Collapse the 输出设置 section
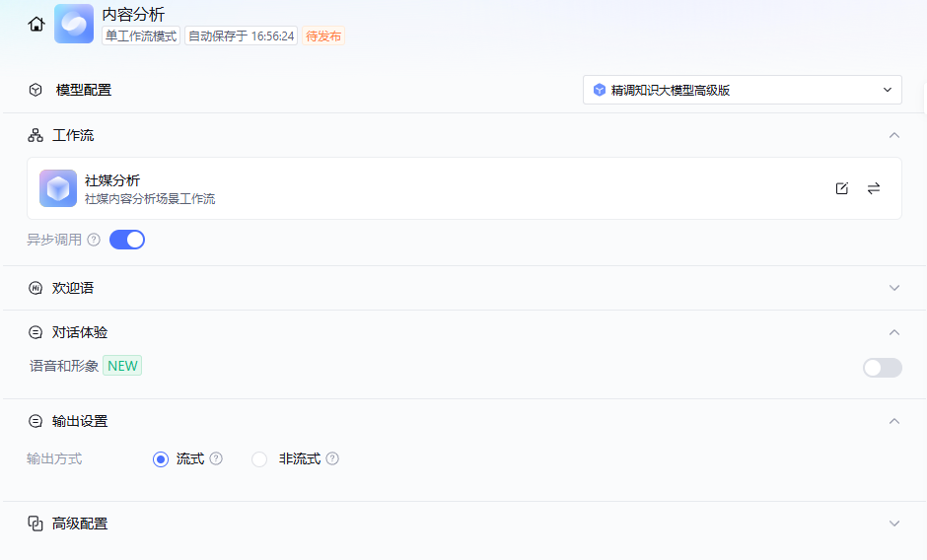This screenshot has height=560, width=927. [893, 421]
